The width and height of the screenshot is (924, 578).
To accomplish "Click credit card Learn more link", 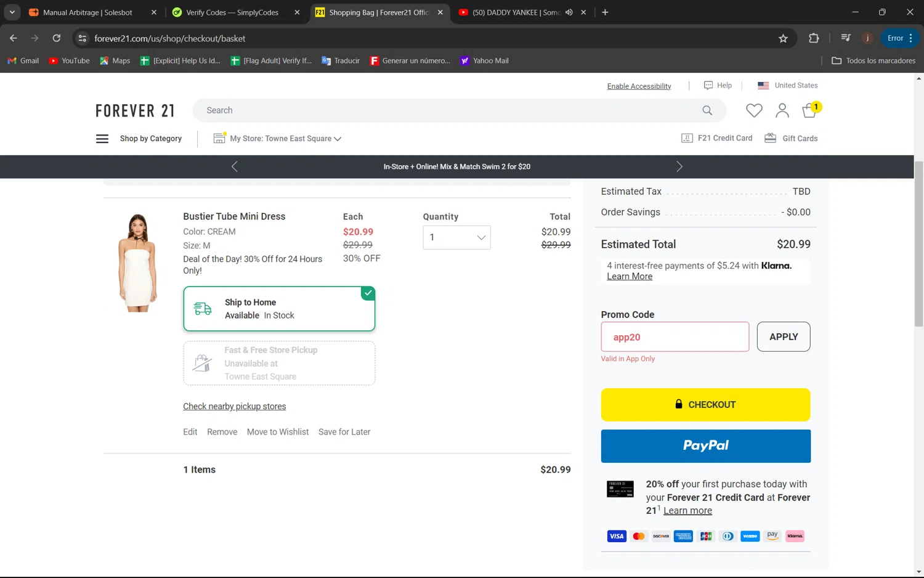I will 687,511.
